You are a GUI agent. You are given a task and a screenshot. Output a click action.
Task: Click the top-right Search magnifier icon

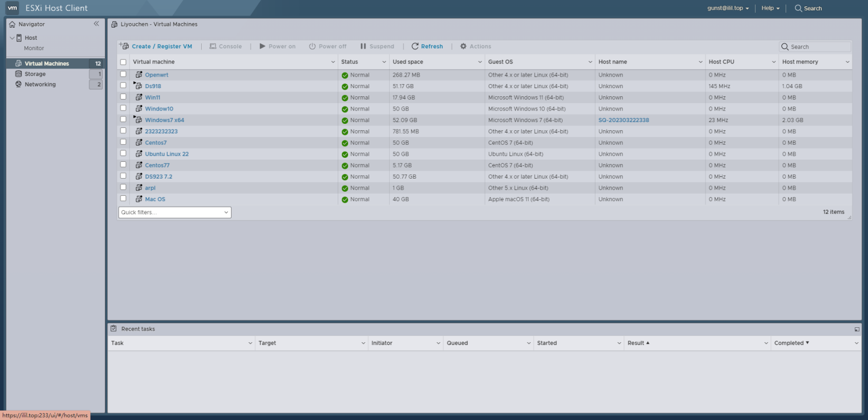(798, 8)
